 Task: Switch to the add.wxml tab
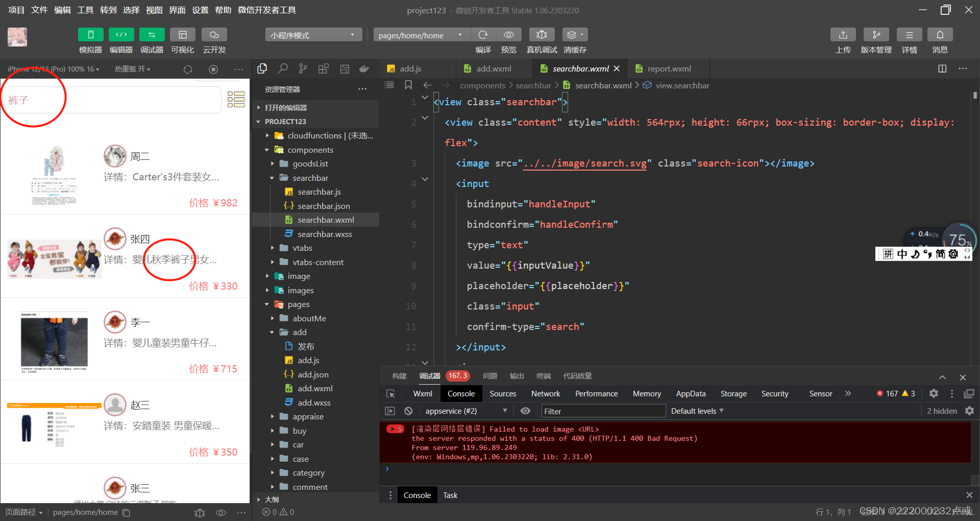pyautogui.click(x=493, y=68)
